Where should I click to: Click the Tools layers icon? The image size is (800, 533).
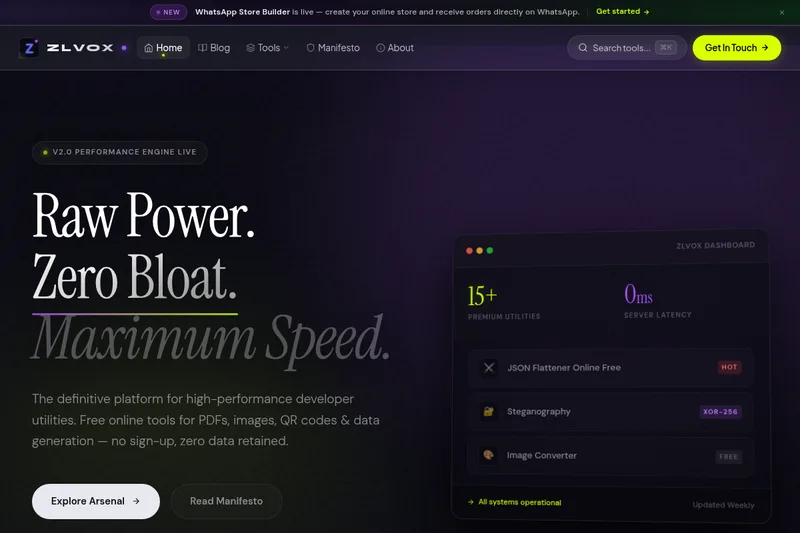tap(251, 48)
